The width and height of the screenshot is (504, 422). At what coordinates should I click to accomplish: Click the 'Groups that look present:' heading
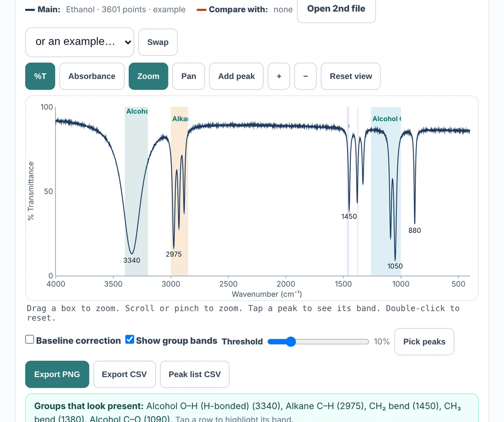point(89,406)
